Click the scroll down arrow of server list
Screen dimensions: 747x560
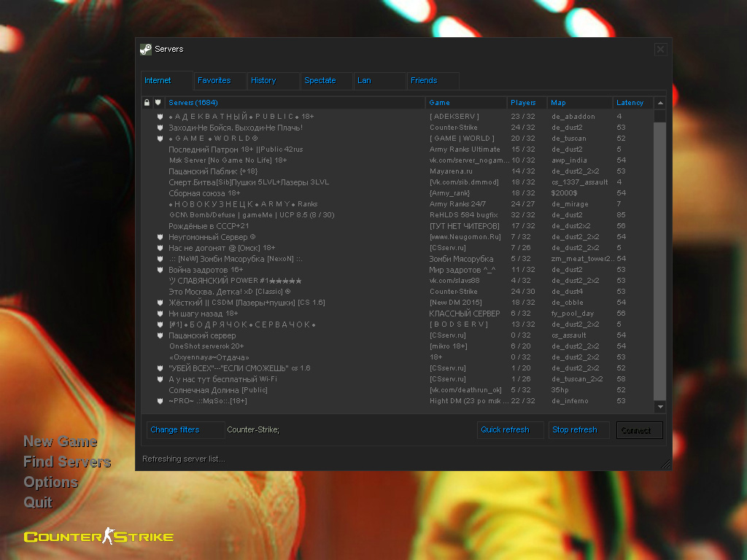pos(660,407)
